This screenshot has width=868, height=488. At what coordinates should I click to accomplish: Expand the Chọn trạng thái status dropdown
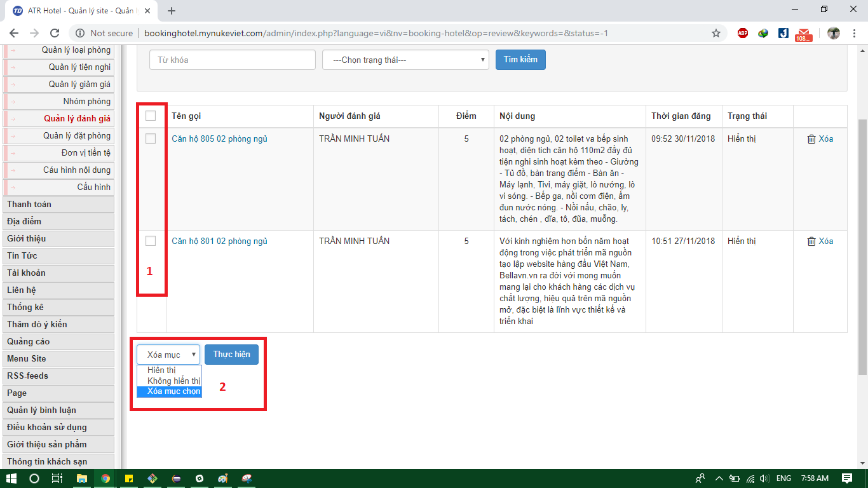(405, 60)
